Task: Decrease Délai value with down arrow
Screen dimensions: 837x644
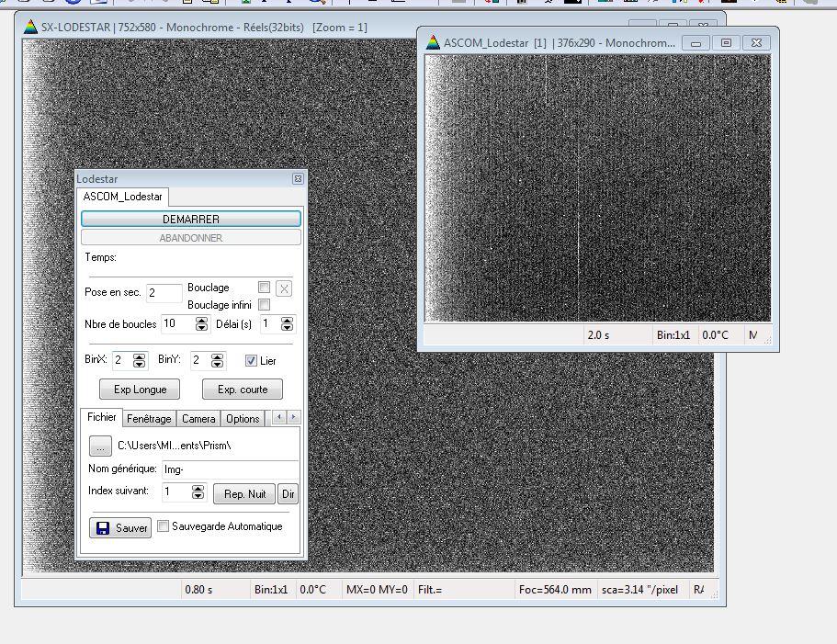Action: (287, 328)
